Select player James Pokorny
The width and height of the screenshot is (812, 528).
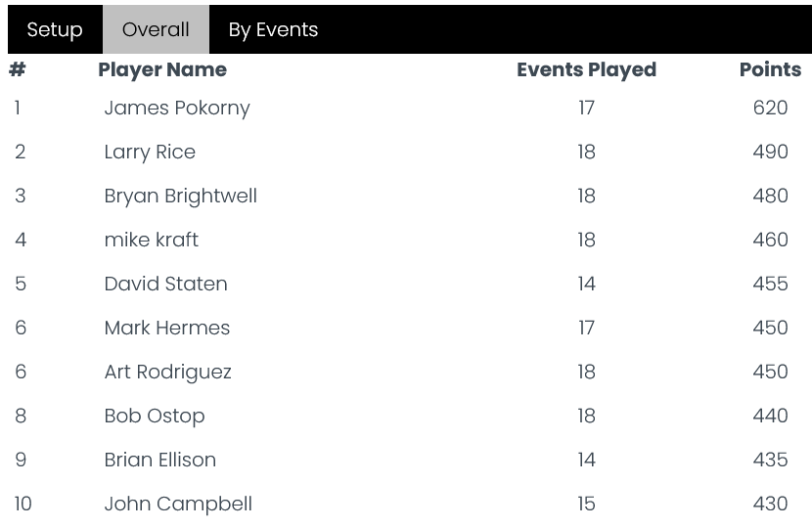pyautogui.click(x=177, y=109)
